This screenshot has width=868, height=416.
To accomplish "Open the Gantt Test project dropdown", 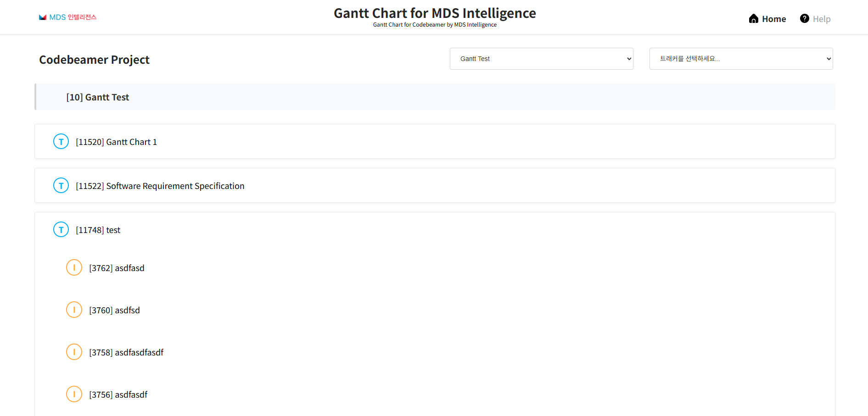I will click(541, 59).
